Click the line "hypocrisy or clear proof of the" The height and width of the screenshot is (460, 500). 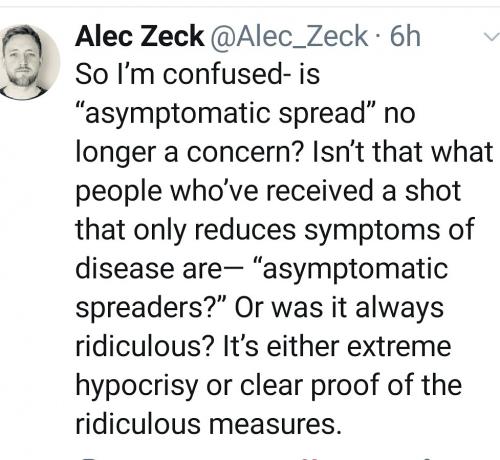269,386
